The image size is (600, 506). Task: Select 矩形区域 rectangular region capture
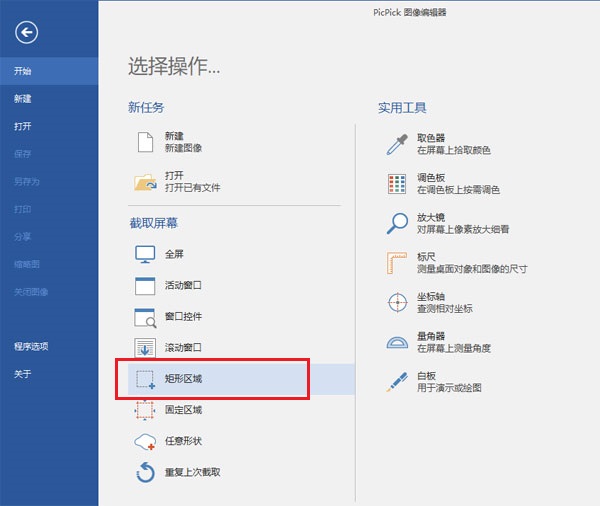[x=183, y=379]
